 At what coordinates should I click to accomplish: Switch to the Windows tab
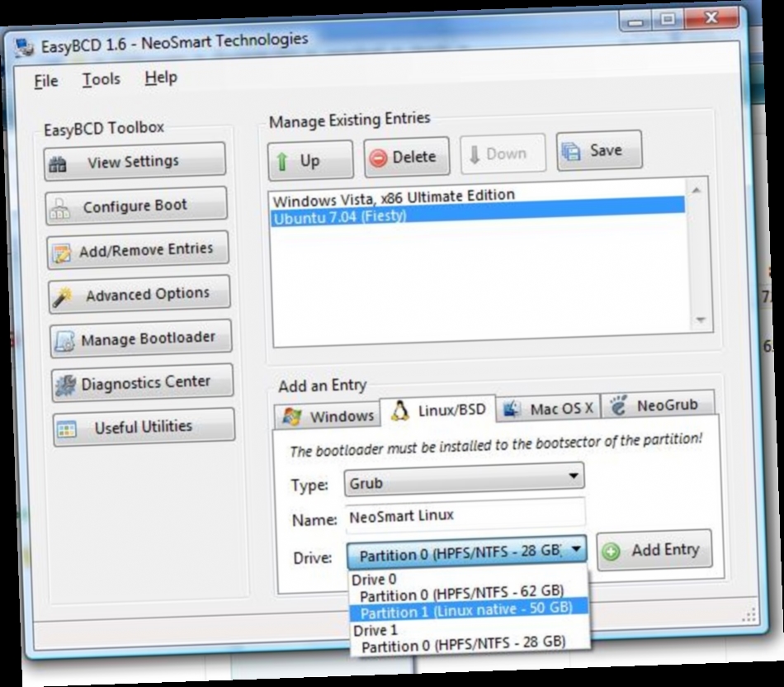328,416
